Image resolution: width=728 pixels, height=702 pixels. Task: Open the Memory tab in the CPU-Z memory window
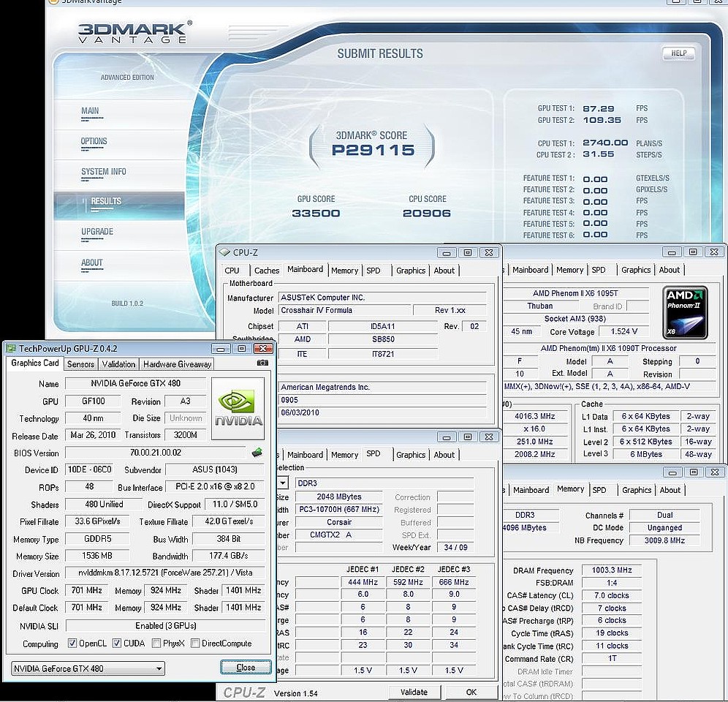(x=571, y=488)
